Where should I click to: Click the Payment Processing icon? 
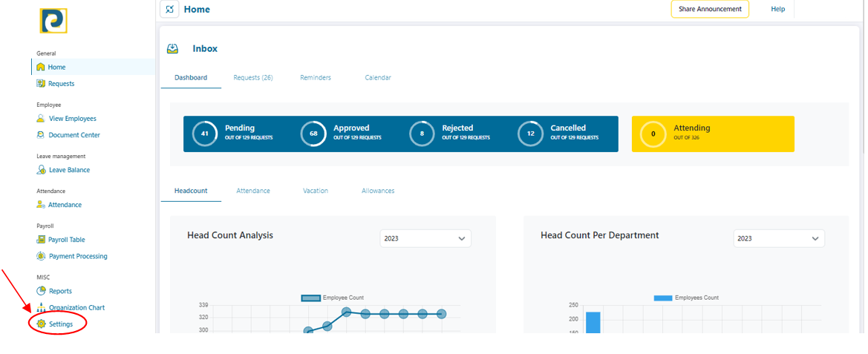42,256
